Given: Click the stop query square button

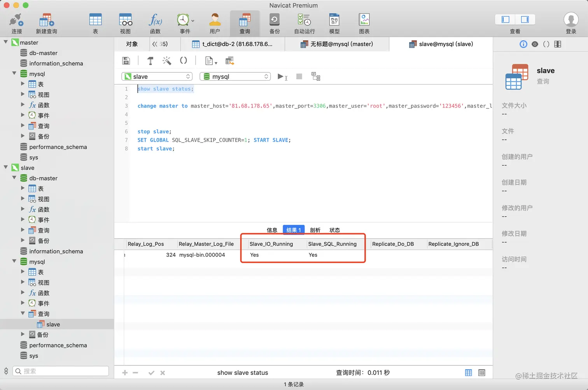Looking at the screenshot, I should [299, 77].
